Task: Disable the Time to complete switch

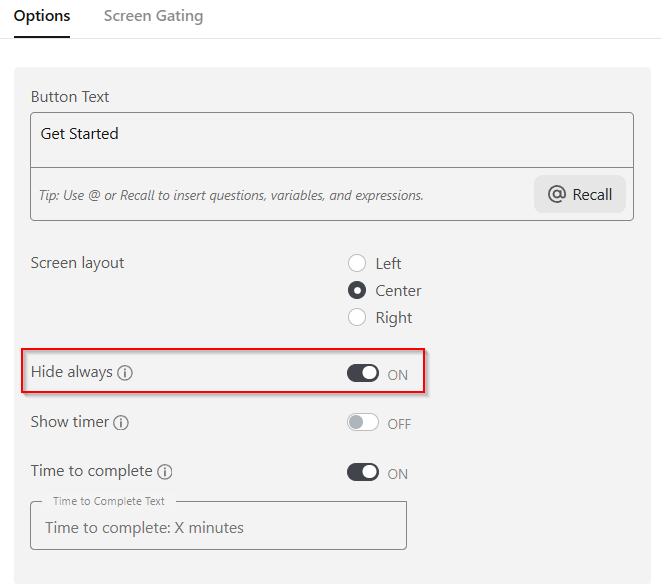Action: click(363, 472)
